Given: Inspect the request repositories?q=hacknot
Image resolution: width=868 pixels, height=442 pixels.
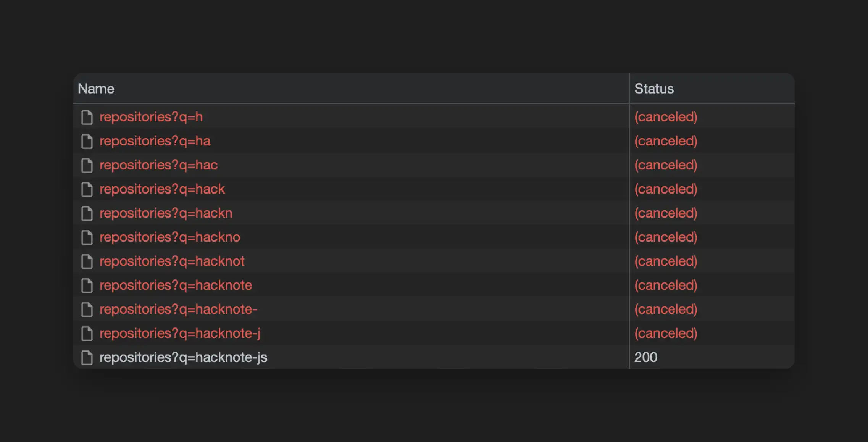Looking at the screenshot, I should 172,261.
